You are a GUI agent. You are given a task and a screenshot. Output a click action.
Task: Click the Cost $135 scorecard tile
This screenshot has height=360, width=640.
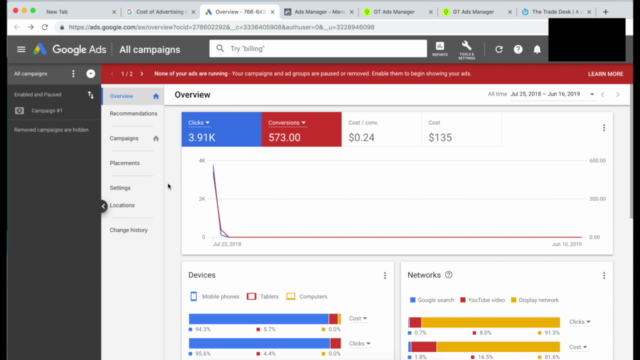[461, 129]
